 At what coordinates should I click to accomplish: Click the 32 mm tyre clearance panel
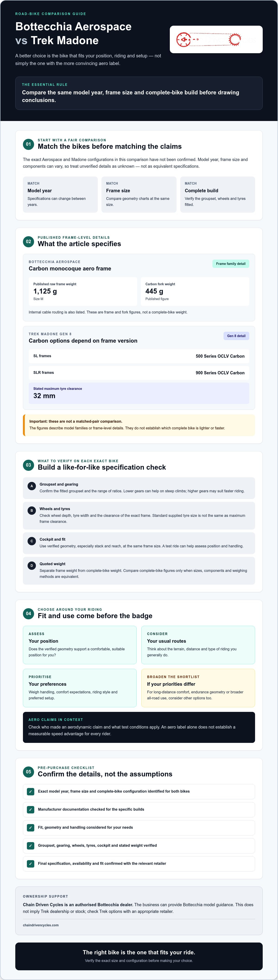[x=139, y=393]
